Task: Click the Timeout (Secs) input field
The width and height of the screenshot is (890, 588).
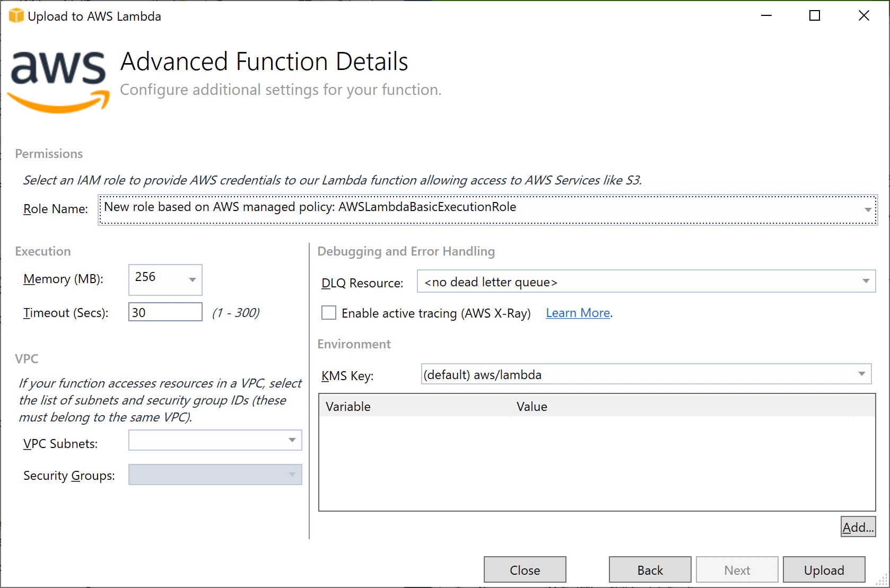Action: [165, 312]
